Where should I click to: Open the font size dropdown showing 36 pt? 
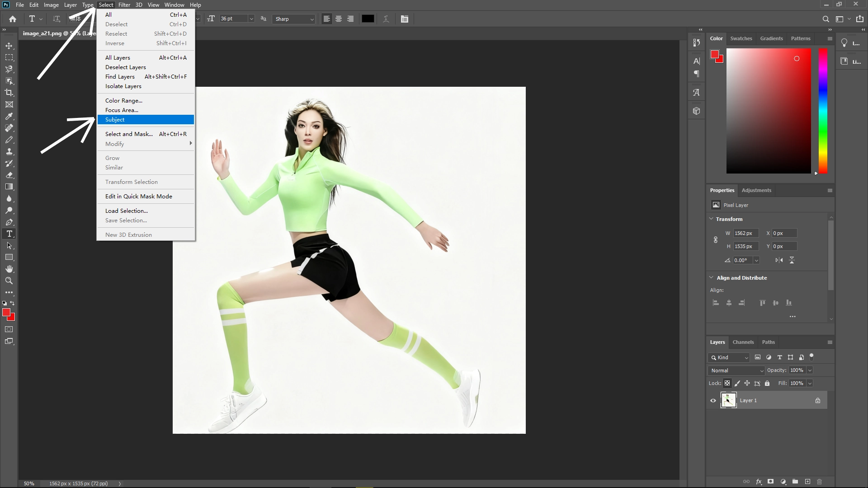(251, 19)
